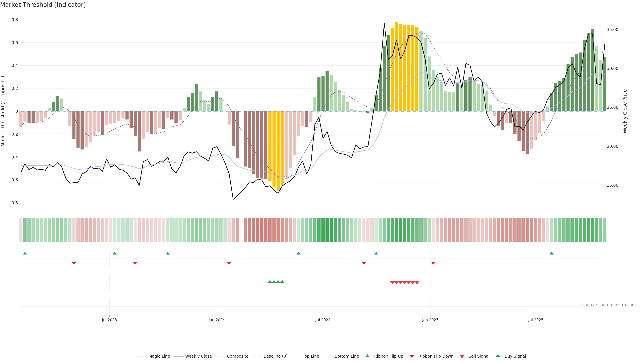Toggle the Weekly Close legend entry
The width and height of the screenshot is (644, 362).
coord(198,356)
